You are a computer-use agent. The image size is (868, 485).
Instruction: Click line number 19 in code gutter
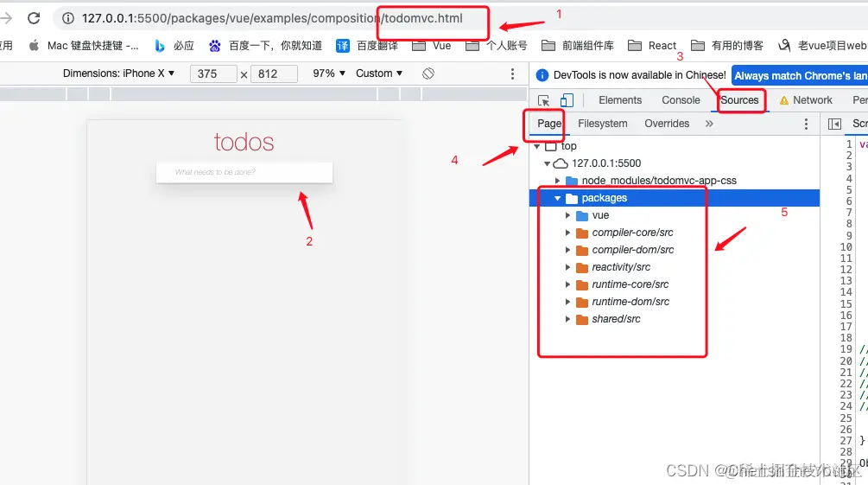(846, 349)
